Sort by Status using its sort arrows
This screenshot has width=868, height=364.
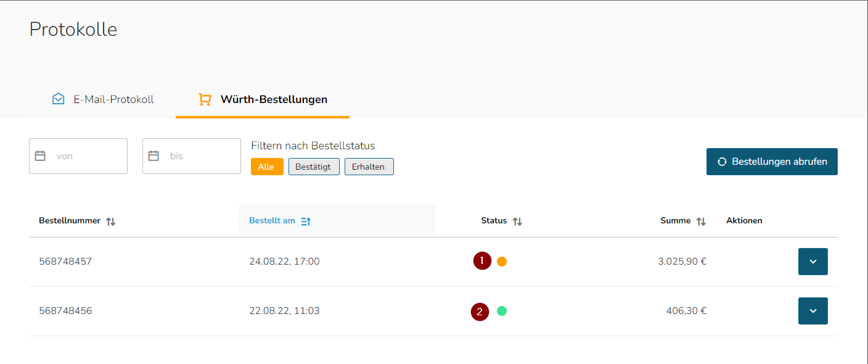517,221
